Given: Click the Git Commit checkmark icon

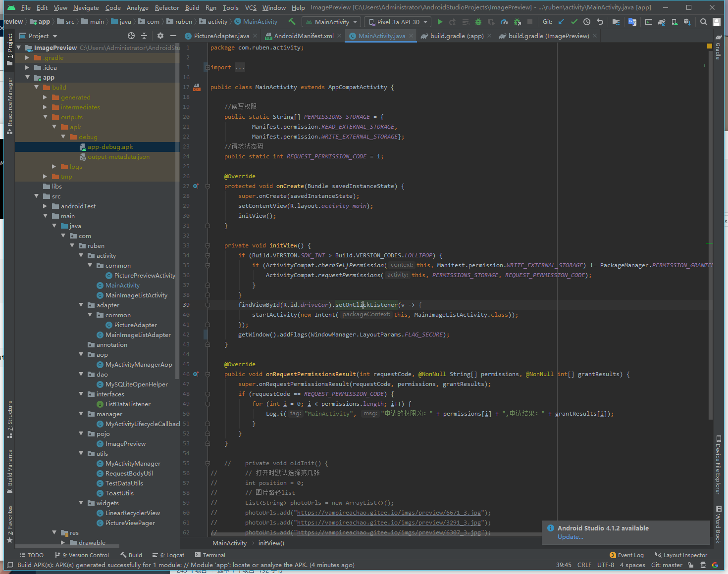Looking at the screenshot, I should [574, 22].
